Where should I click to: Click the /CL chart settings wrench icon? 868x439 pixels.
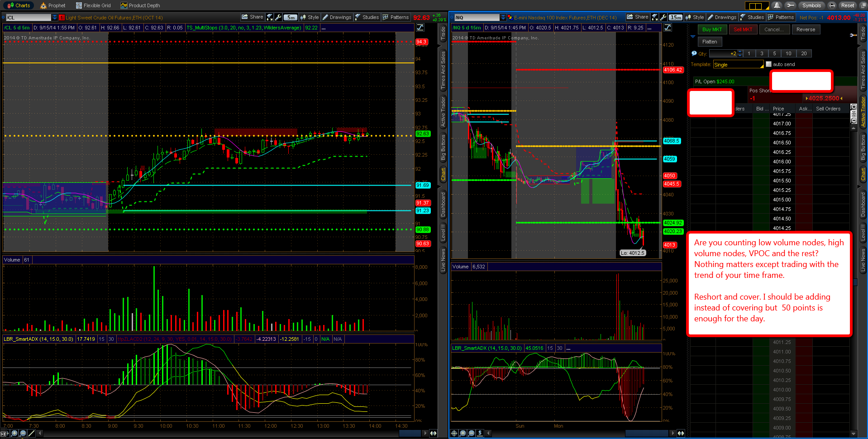pyautogui.click(x=278, y=17)
